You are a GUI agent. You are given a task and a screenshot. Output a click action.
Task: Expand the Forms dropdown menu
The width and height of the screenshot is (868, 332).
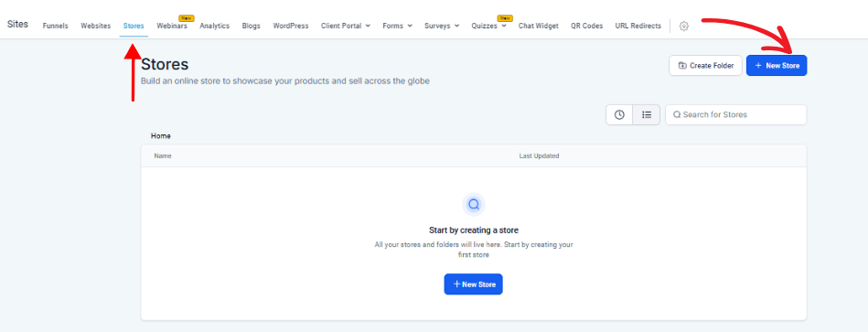pyautogui.click(x=398, y=26)
